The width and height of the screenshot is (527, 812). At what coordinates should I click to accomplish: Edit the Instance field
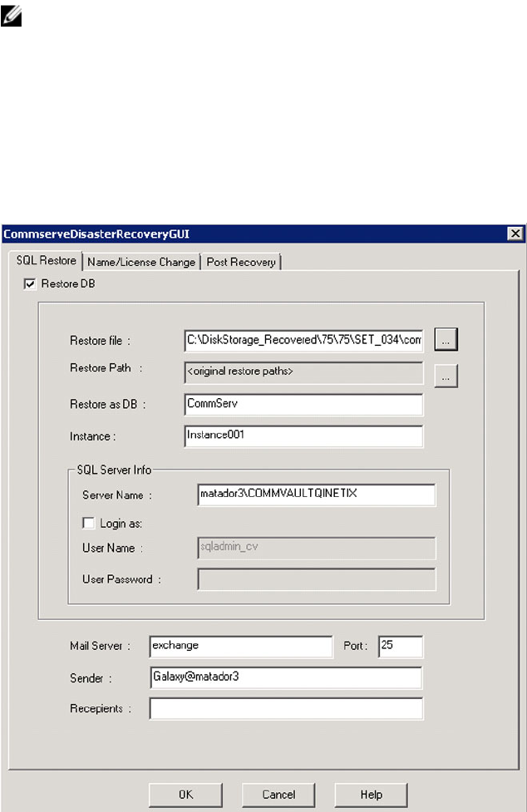304,436
